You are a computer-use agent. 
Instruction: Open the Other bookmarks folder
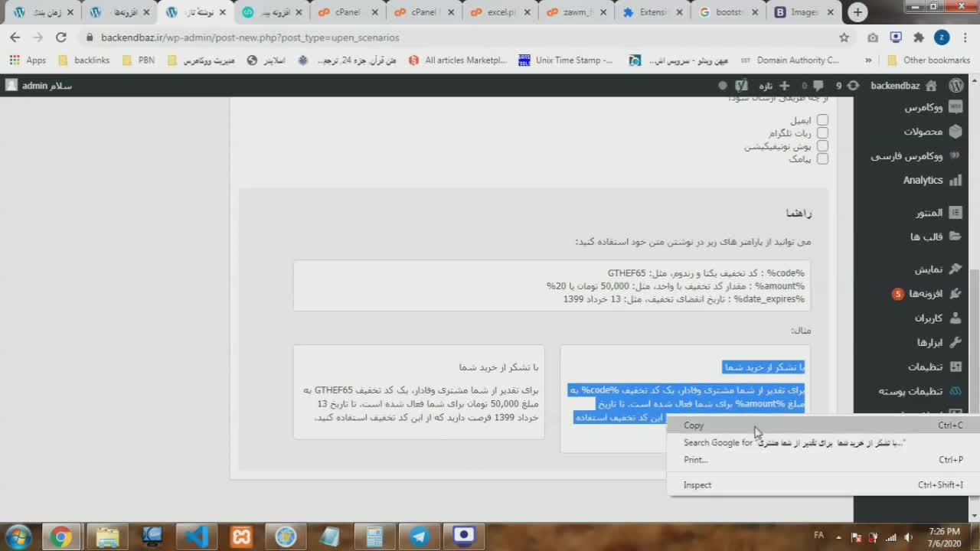click(929, 60)
